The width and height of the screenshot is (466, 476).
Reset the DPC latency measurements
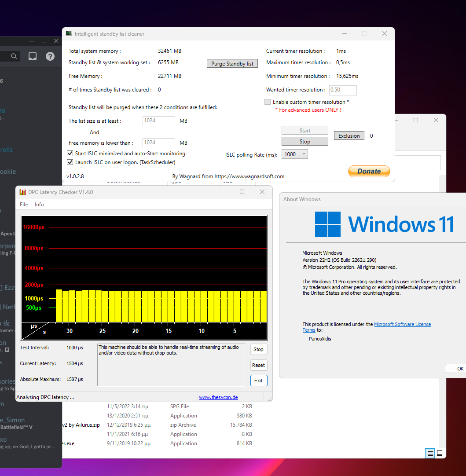[259, 365]
